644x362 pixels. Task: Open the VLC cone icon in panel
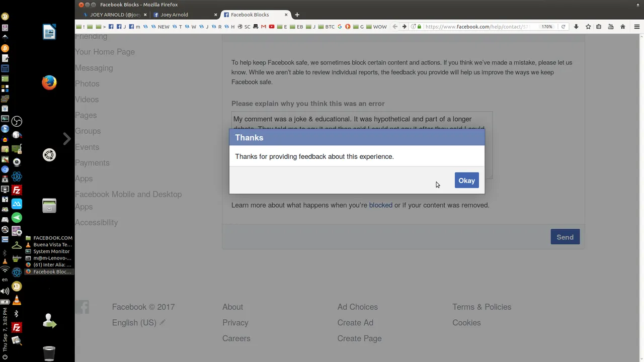pos(17,300)
